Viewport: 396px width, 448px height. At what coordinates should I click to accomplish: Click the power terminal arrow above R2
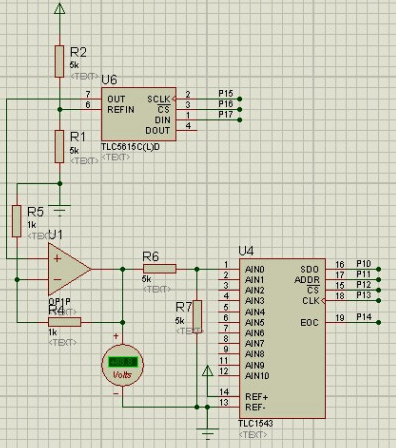[x=59, y=8]
